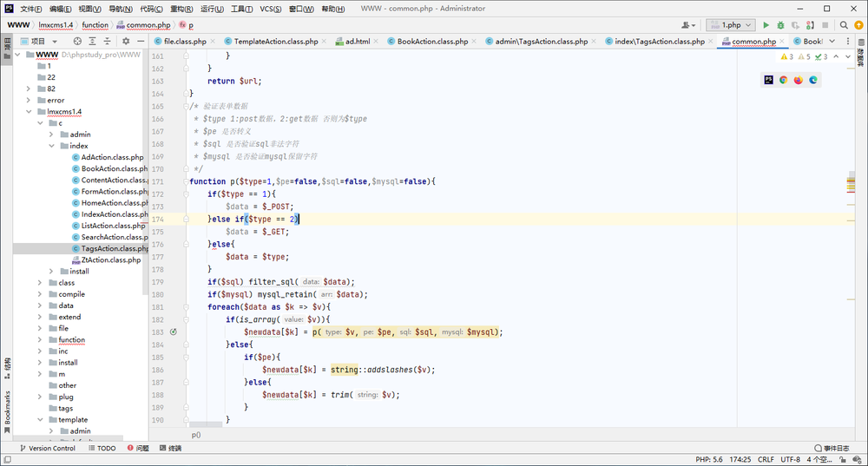Viewport: 868px width, 466px height.
Task: Open in Chrome browser icon in editor
Action: coord(783,80)
